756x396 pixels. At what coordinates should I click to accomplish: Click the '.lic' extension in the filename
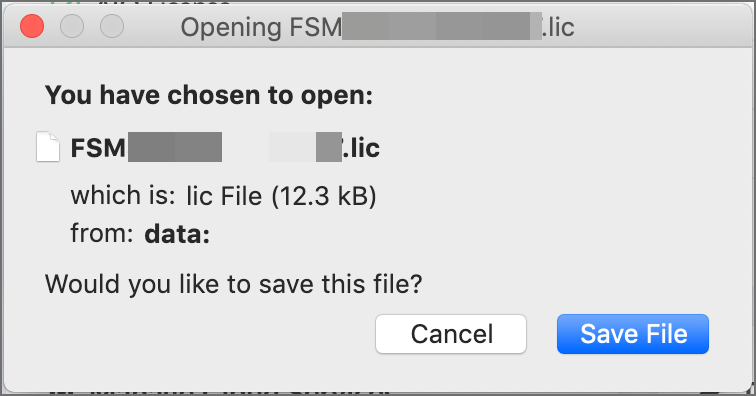pos(361,148)
